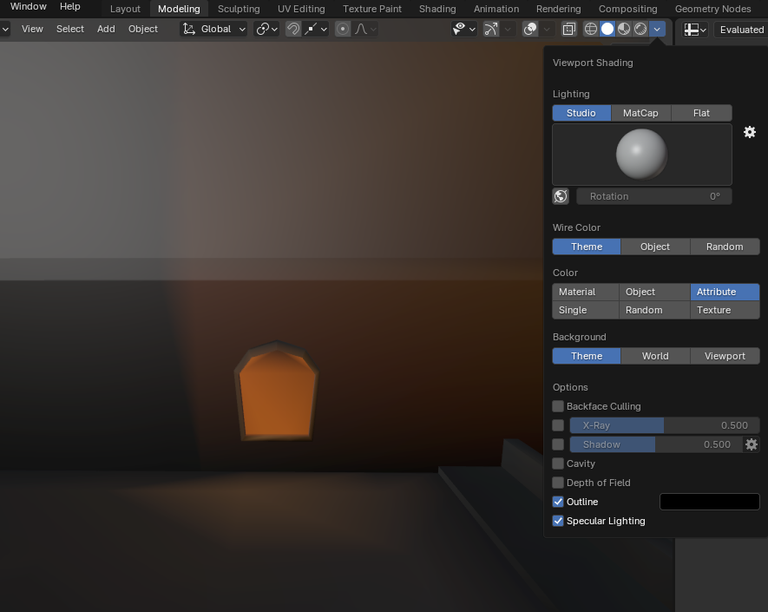The image size is (768, 612).
Task: Open the Pivot Point dropdown
Action: [x=266, y=29]
